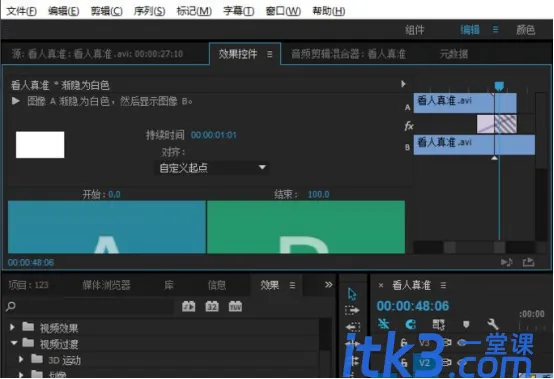The image size is (554, 379).
Task: Expand the 视频效果 folder arrow
Action: pyautogui.click(x=12, y=327)
